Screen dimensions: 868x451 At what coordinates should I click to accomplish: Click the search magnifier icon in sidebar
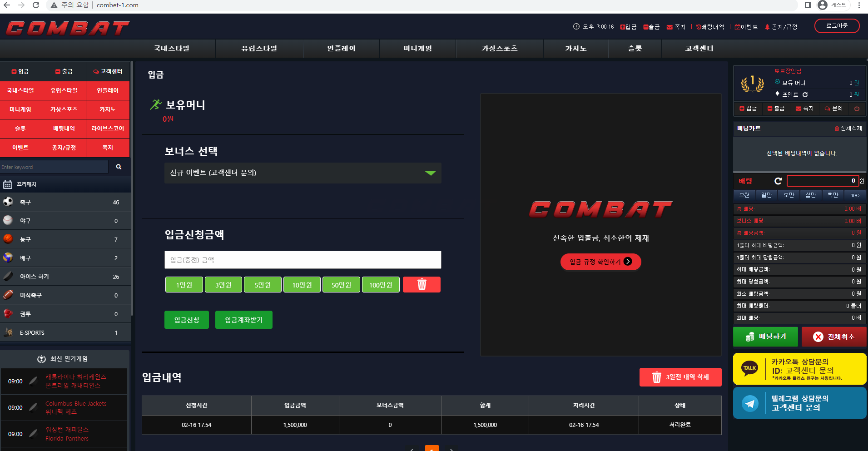[119, 167]
